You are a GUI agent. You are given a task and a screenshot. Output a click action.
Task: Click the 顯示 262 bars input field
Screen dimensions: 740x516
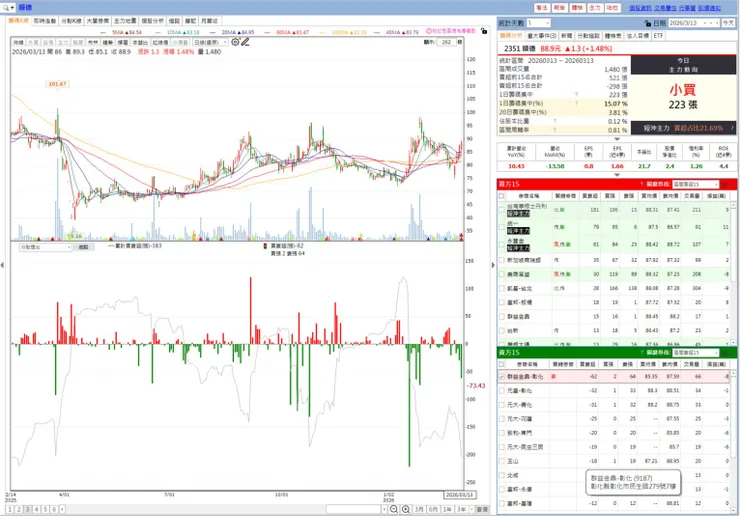tap(446, 42)
